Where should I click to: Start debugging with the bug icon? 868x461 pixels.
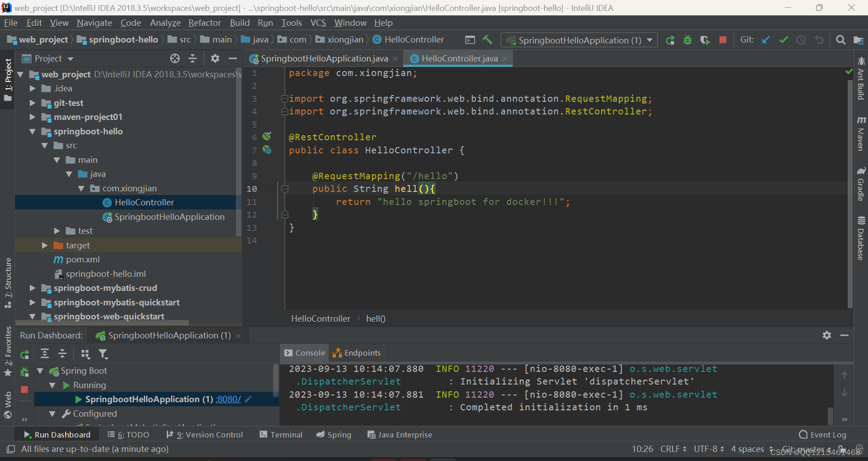[x=688, y=40]
